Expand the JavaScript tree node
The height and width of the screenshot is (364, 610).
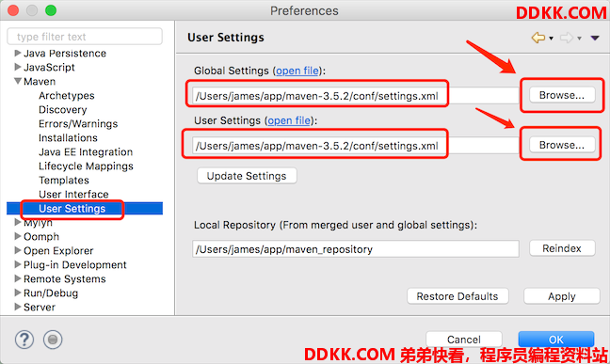click(18, 67)
